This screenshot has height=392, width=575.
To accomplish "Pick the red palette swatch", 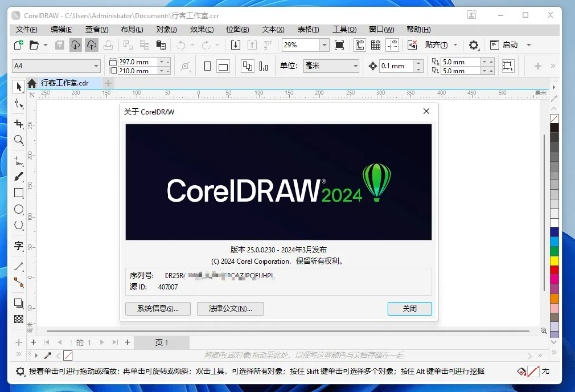I will coord(554,269).
